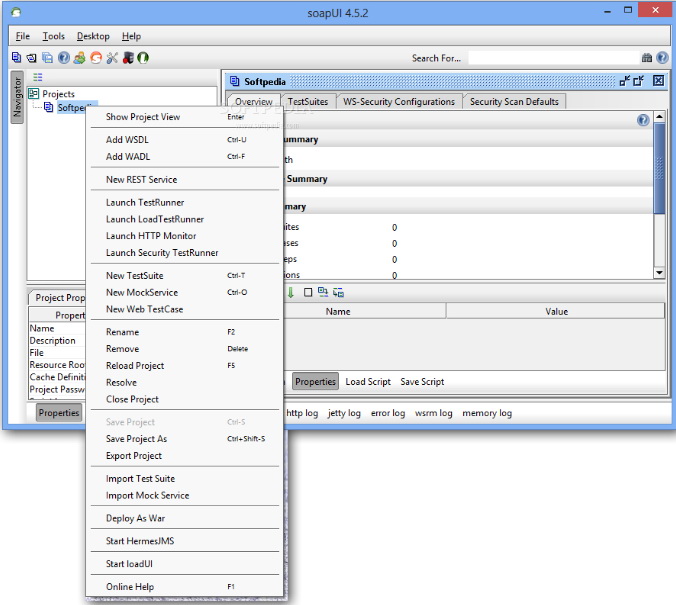Open the memory log tab
Screen dimensions: 676x605
487,413
